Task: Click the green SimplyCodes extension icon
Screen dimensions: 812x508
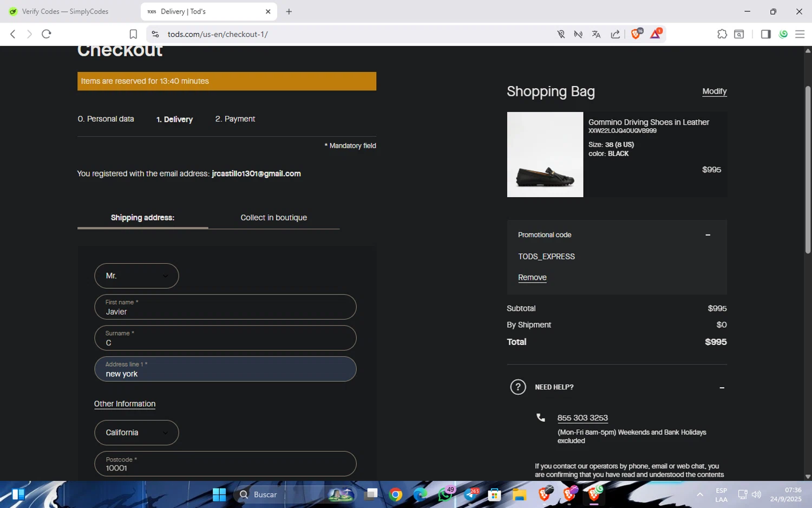Action: coord(783,34)
